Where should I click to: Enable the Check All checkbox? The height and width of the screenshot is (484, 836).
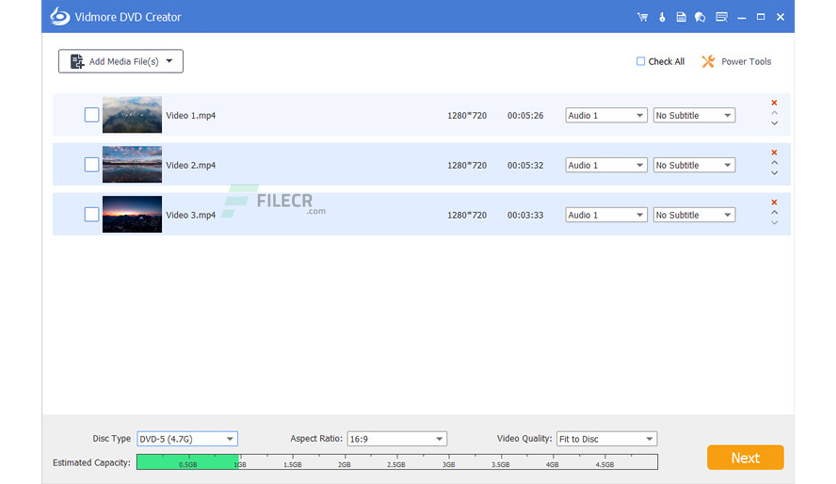tap(640, 61)
